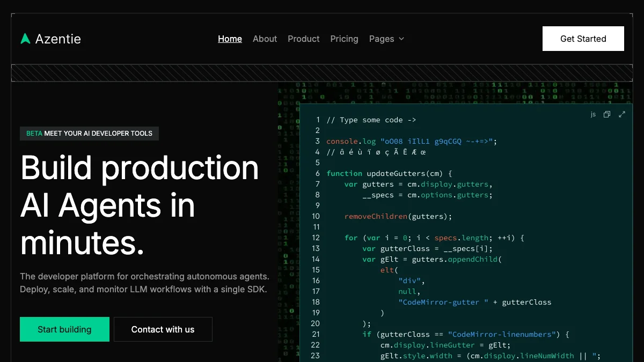Click the Start building button
The width and height of the screenshot is (644, 362).
point(64,329)
